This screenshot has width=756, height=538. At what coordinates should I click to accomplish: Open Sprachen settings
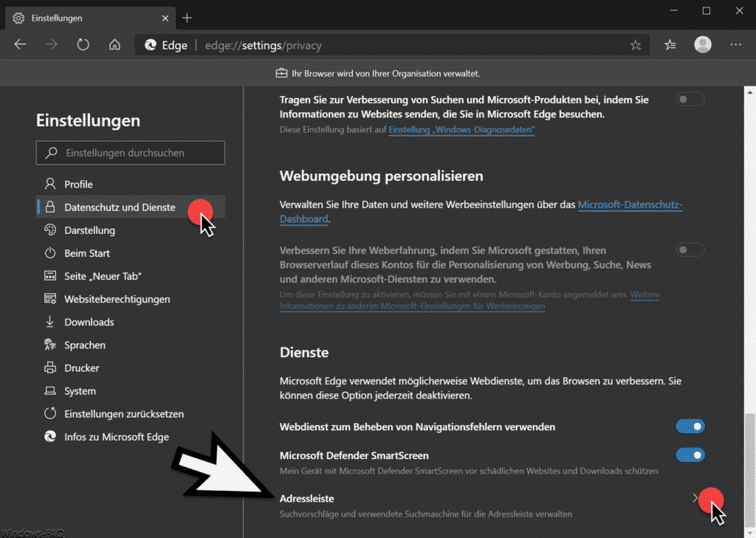point(130,345)
